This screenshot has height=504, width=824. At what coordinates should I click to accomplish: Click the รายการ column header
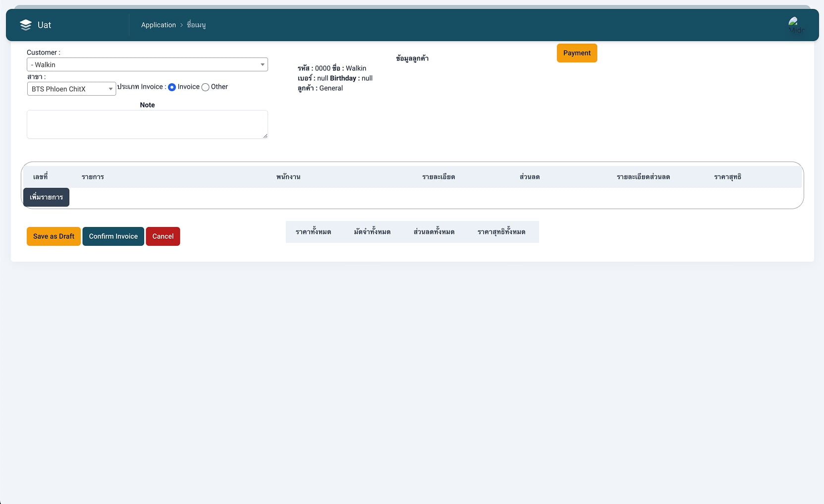93,177
